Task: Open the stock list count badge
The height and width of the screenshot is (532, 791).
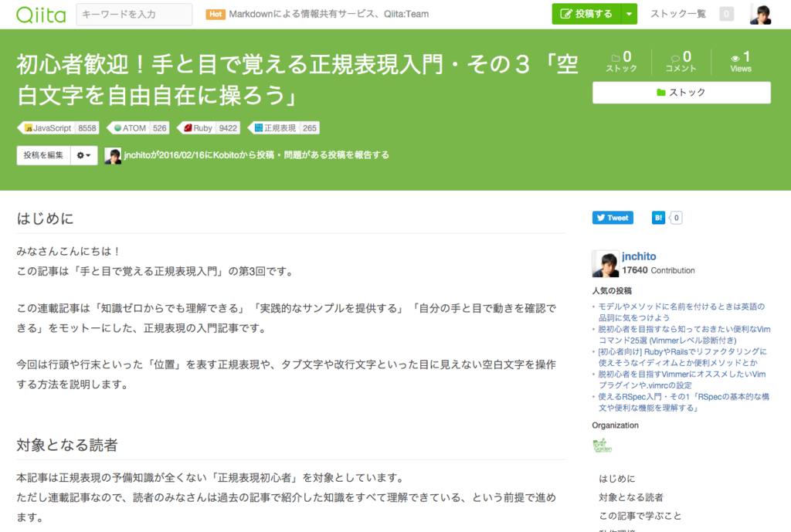Action: click(726, 14)
